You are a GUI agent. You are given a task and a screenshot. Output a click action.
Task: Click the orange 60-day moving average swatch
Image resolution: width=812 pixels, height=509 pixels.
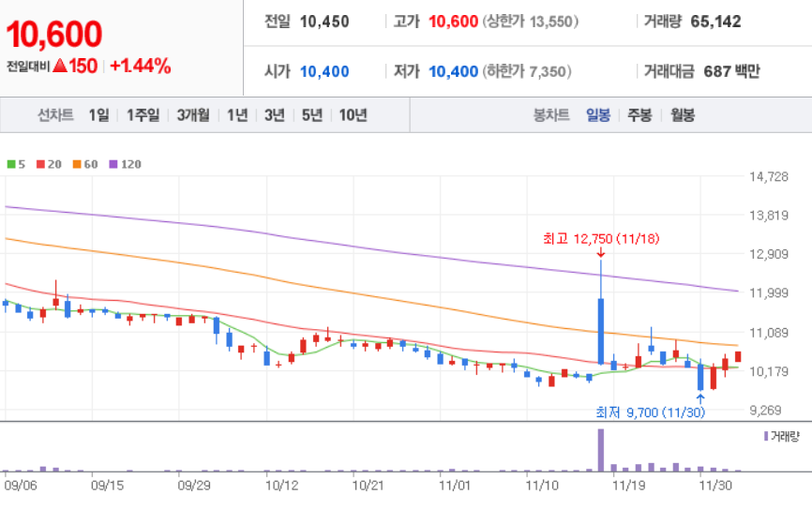(77, 165)
